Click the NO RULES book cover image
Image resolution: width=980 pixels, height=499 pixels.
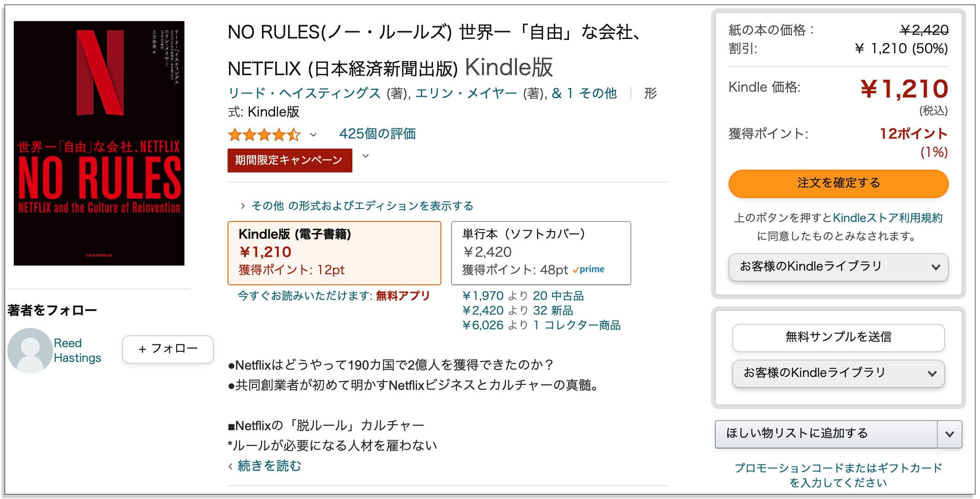99,143
